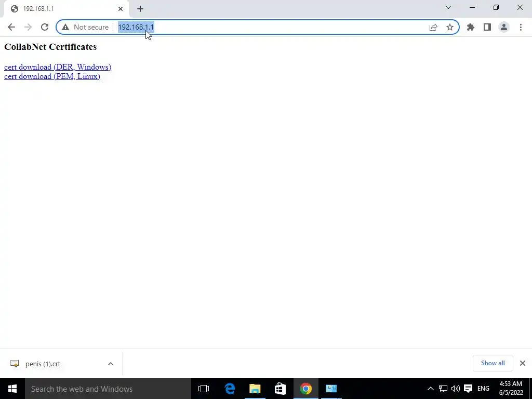Restore down the Chrome window
The height and width of the screenshot is (399, 532).
coord(496,7)
